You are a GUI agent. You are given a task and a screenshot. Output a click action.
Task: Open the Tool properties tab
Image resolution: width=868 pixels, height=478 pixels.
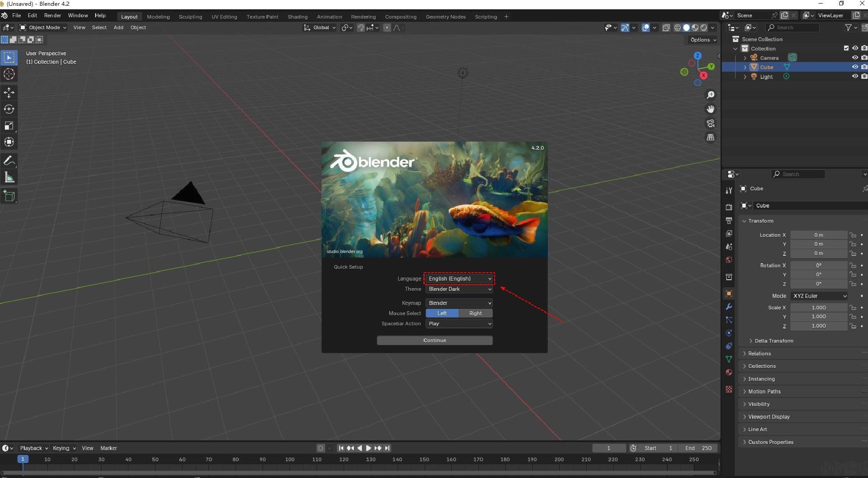pos(728,190)
